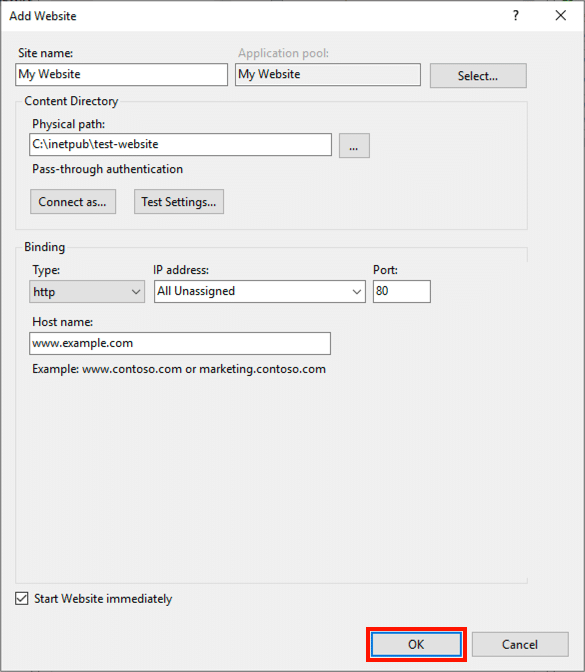Click the greyed Application pool field
The width and height of the screenshot is (585, 672).
click(328, 75)
